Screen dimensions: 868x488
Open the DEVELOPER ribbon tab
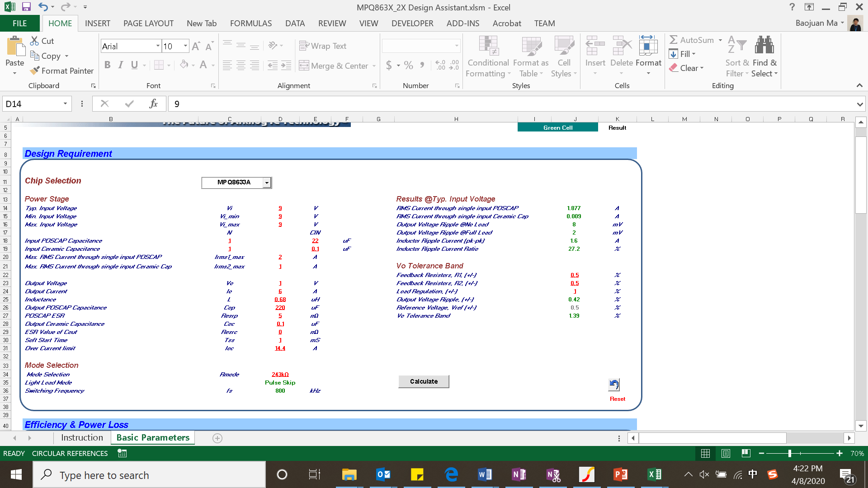(412, 23)
